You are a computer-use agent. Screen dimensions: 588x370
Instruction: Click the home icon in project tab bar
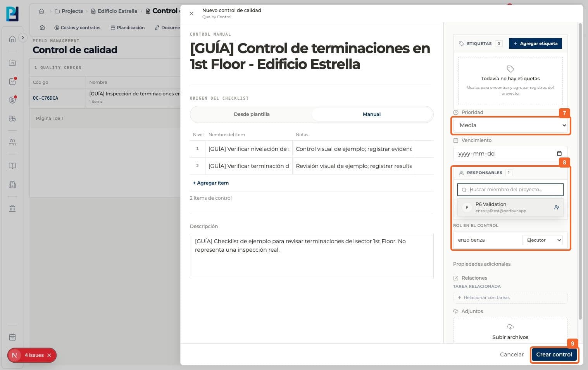click(42, 28)
